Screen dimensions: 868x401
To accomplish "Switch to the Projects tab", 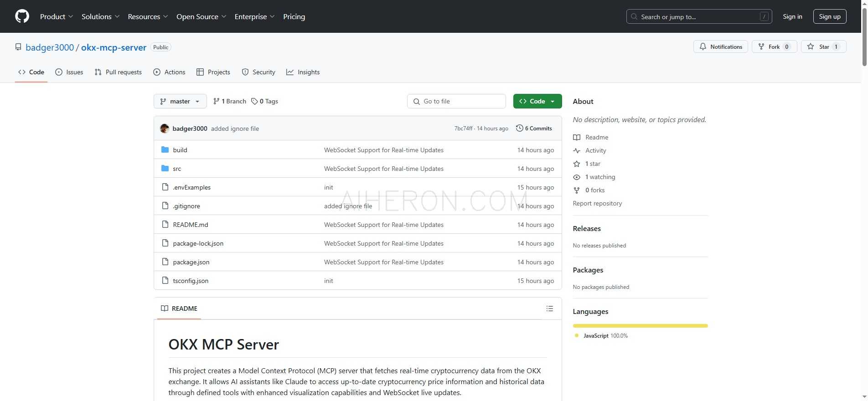I will [x=213, y=72].
